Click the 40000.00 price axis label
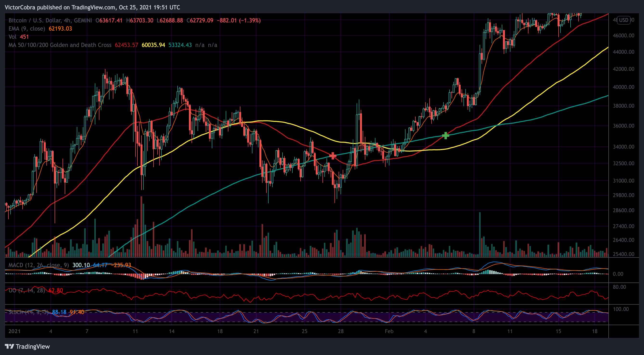The width and height of the screenshot is (644, 355). [x=624, y=87]
